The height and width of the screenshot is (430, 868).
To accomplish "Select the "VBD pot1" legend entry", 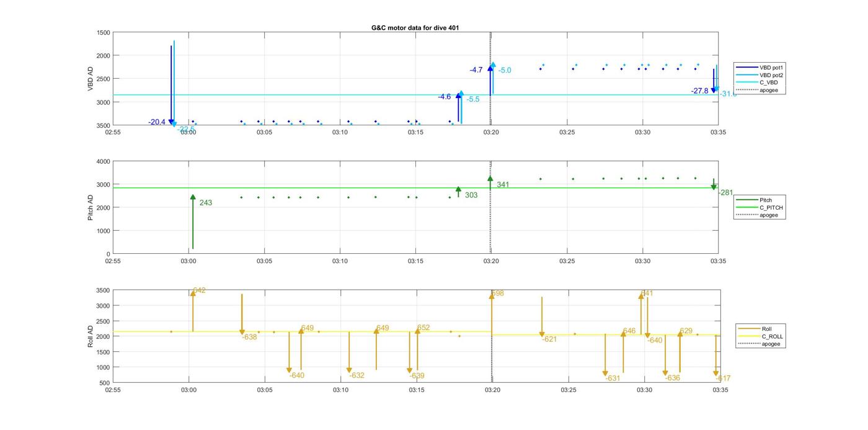I will pyautogui.click(x=759, y=67).
